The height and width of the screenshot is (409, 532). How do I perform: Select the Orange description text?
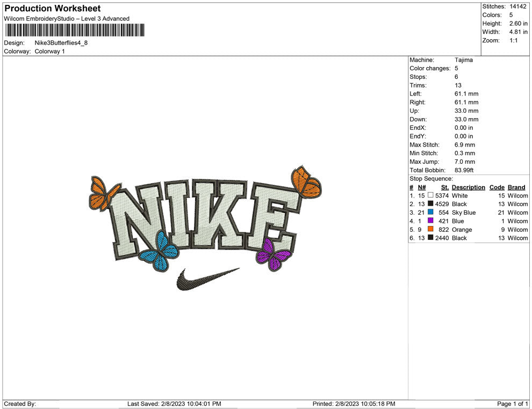462,230
